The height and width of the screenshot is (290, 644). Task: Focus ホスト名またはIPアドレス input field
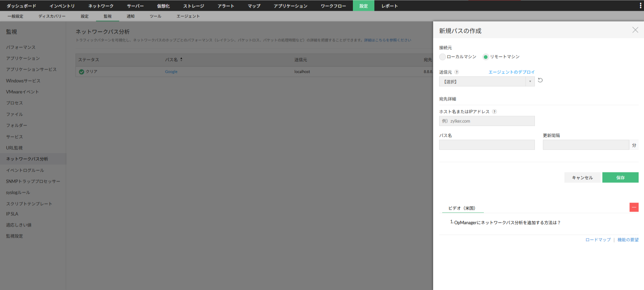tap(487, 121)
